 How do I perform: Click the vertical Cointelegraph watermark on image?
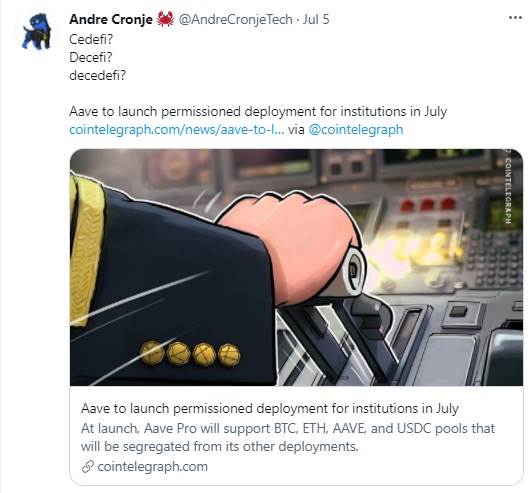(x=507, y=187)
